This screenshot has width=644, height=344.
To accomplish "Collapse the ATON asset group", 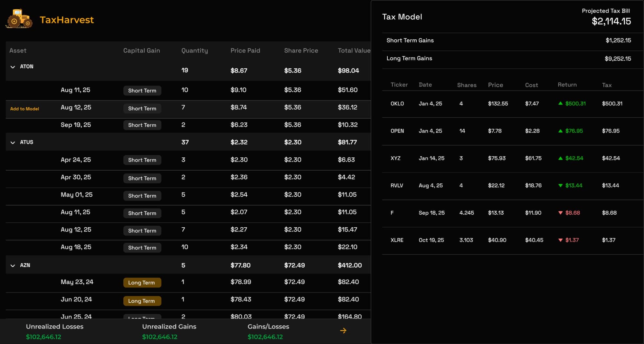I will [13, 67].
